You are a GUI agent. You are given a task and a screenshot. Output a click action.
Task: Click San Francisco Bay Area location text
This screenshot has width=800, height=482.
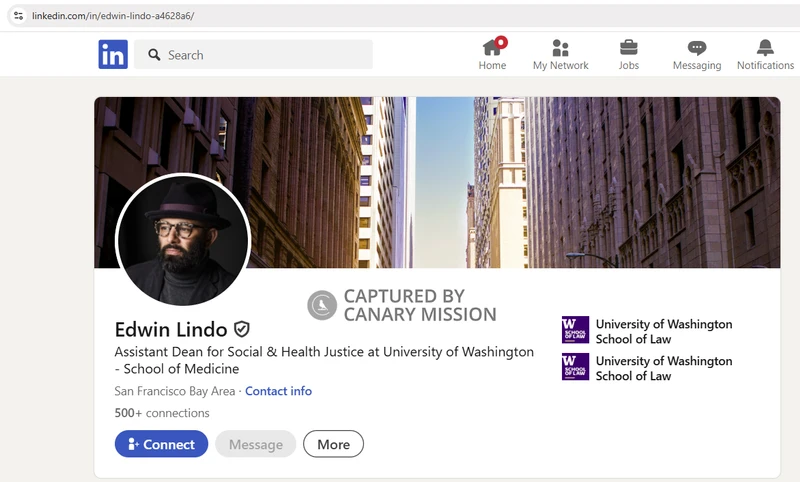pos(174,391)
